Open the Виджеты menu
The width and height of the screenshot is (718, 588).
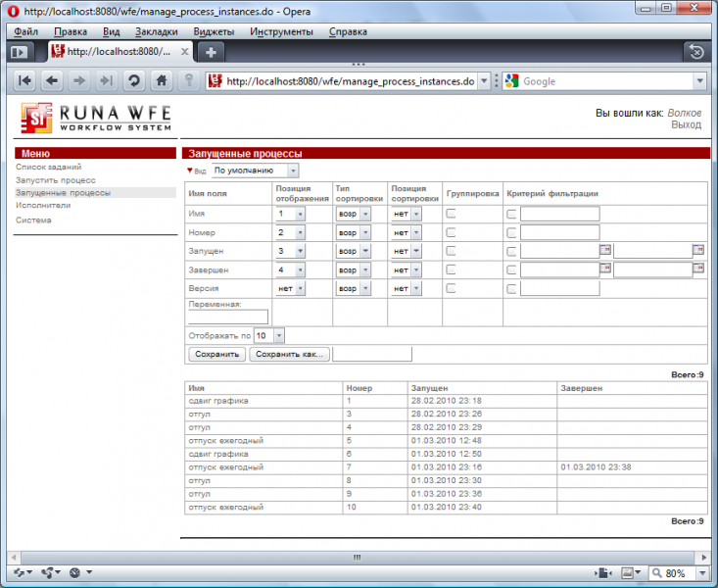214,31
